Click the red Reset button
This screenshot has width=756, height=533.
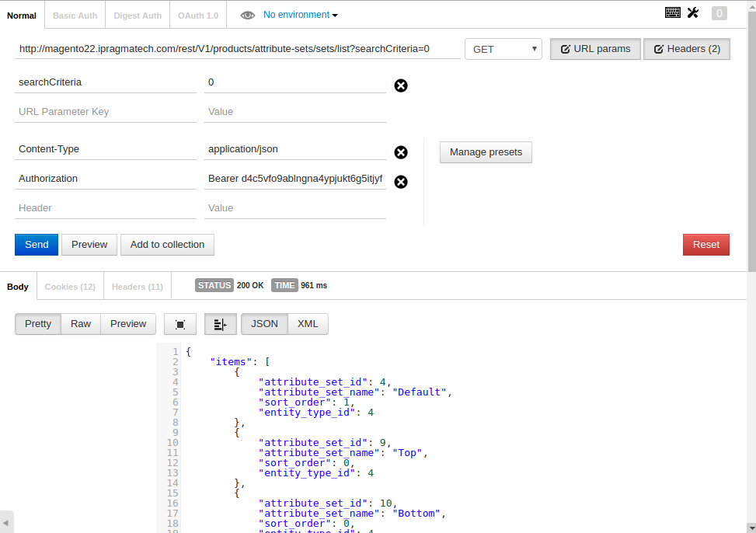[705, 245]
